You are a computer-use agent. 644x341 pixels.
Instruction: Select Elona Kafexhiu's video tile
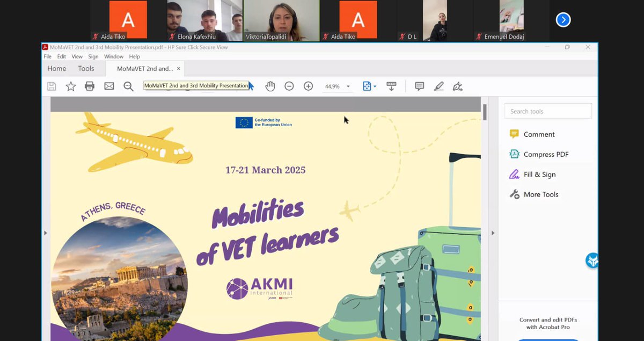pos(205,20)
